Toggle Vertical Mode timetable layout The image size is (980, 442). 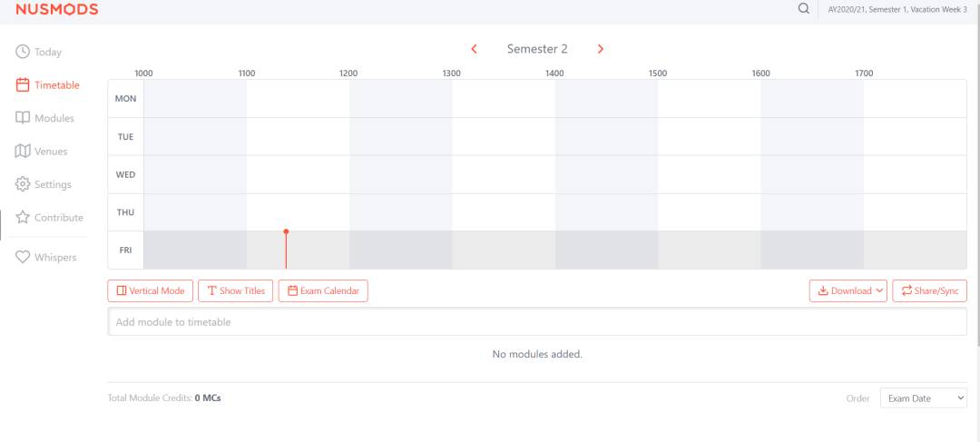point(151,291)
